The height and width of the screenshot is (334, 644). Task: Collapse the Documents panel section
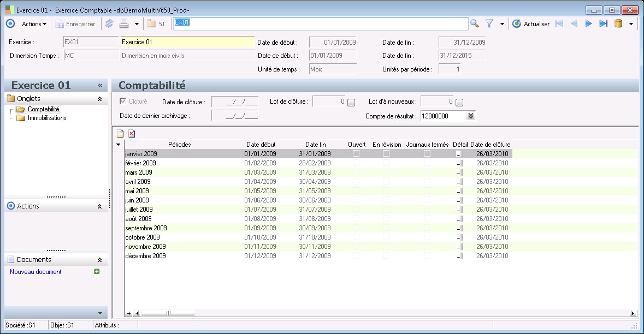[99, 260]
